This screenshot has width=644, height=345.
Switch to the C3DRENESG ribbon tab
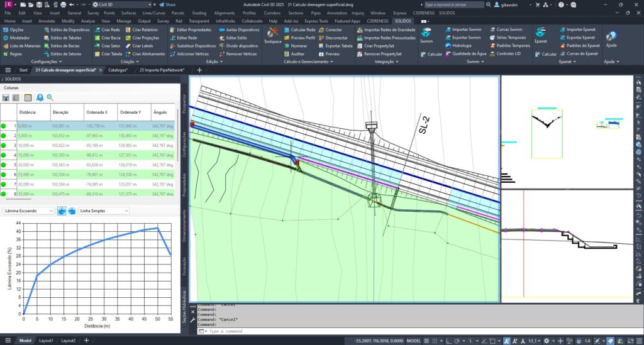377,21
